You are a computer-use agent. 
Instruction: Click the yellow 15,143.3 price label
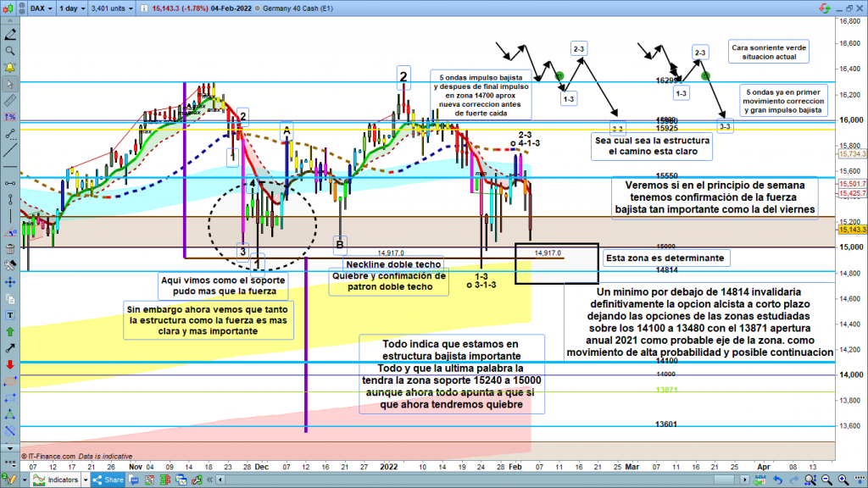850,230
